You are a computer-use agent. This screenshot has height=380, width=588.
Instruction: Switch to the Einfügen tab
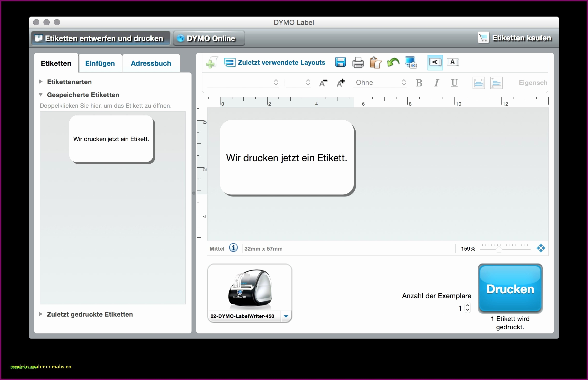point(100,63)
